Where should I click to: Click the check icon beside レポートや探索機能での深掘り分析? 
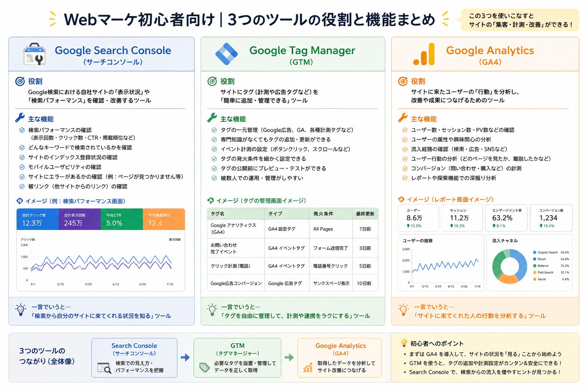click(405, 178)
